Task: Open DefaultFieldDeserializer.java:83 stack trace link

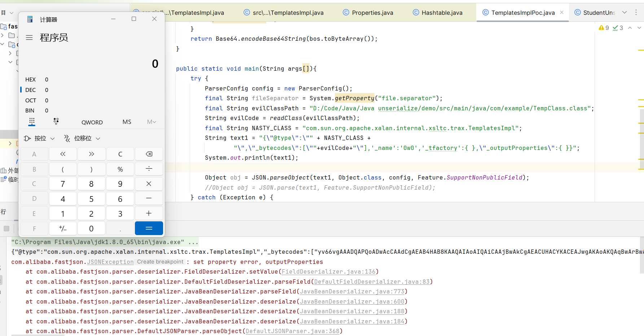Action: (372, 282)
